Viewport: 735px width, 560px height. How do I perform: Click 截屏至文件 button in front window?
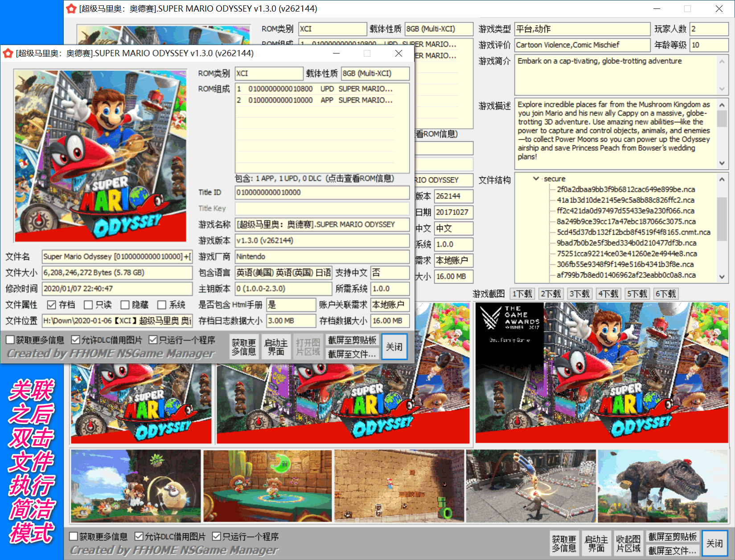(x=352, y=354)
